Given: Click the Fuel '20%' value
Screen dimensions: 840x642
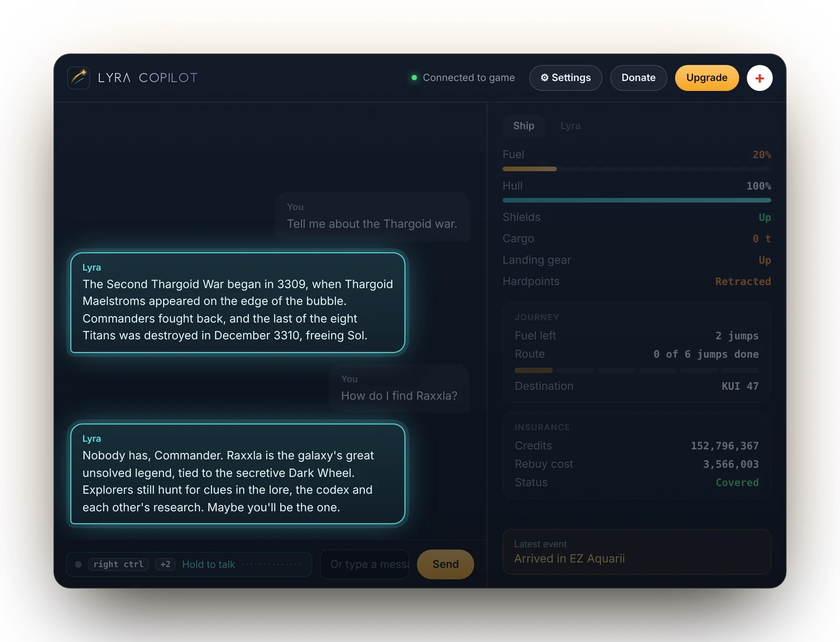Looking at the screenshot, I should pos(762,154).
